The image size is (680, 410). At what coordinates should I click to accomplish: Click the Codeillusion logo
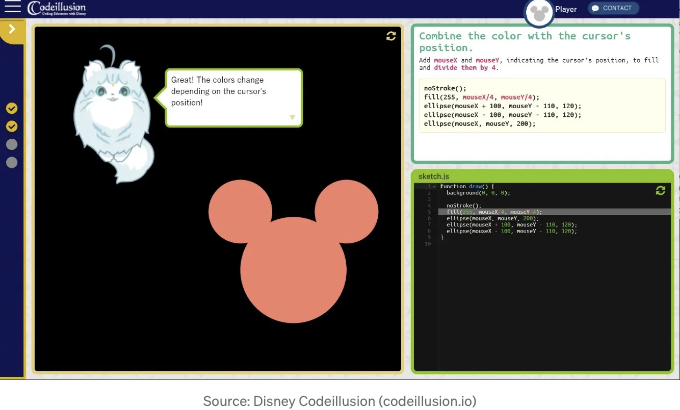(56, 8)
